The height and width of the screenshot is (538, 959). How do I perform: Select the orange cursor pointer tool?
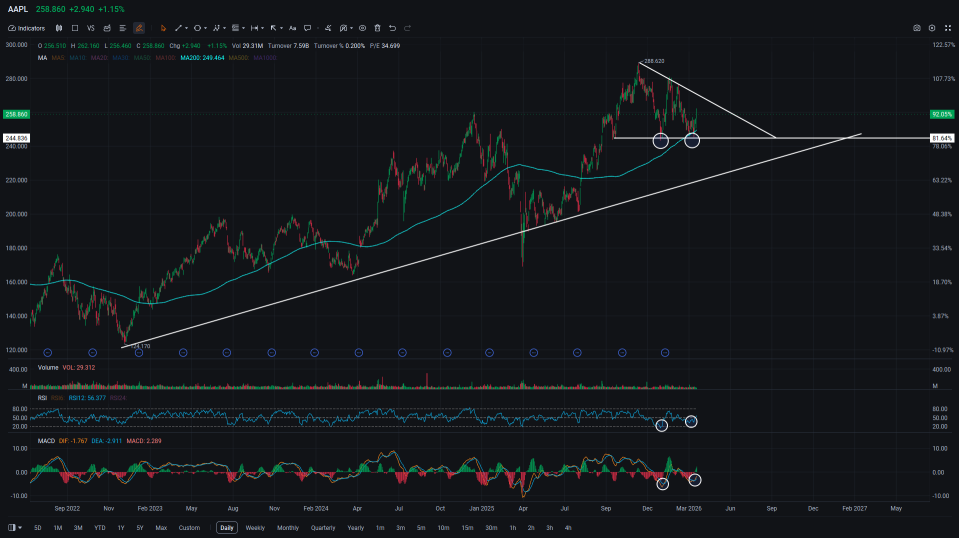(163, 28)
